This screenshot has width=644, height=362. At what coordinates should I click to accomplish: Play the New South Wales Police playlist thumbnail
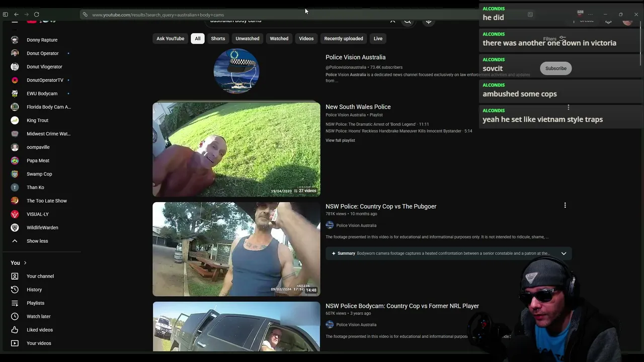coord(236,149)
